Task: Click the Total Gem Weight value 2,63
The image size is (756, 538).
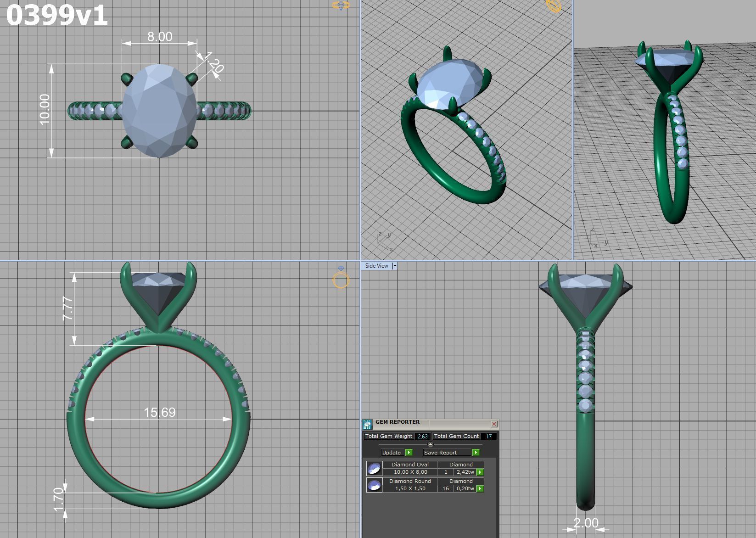Action: pos(423,436)
